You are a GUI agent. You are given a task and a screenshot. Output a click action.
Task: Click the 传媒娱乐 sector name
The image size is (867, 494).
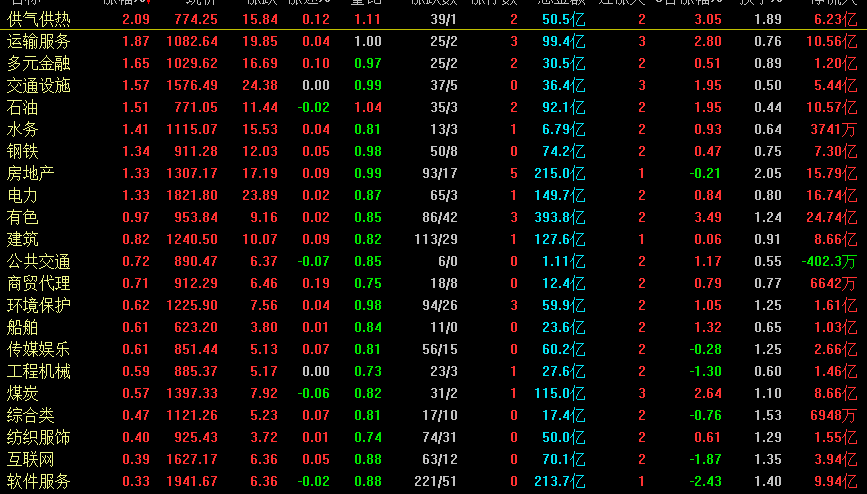pyautogui.click(x=39, y=350)
